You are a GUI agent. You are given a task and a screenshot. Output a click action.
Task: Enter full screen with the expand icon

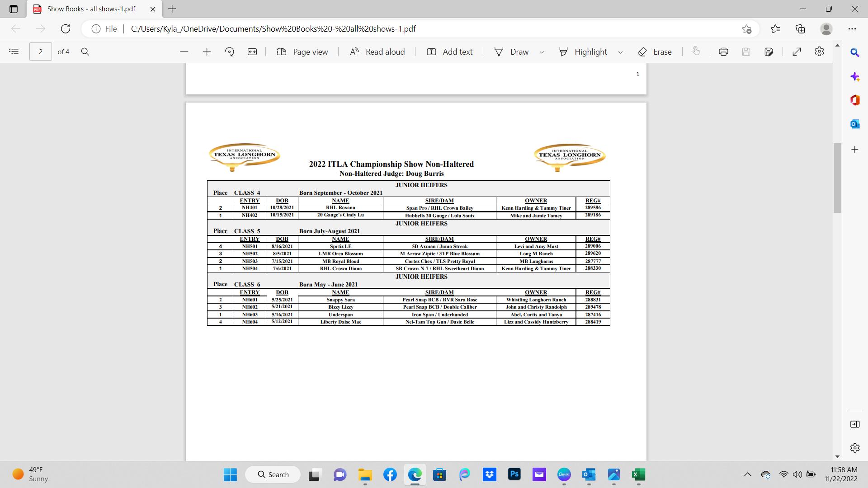pyautogui.click(x=797, y=52)
